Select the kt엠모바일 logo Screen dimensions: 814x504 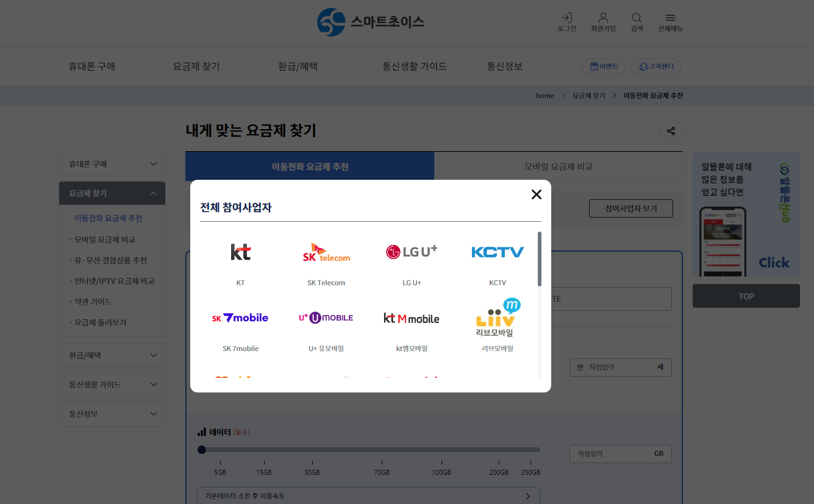click(x=412, y=318)
